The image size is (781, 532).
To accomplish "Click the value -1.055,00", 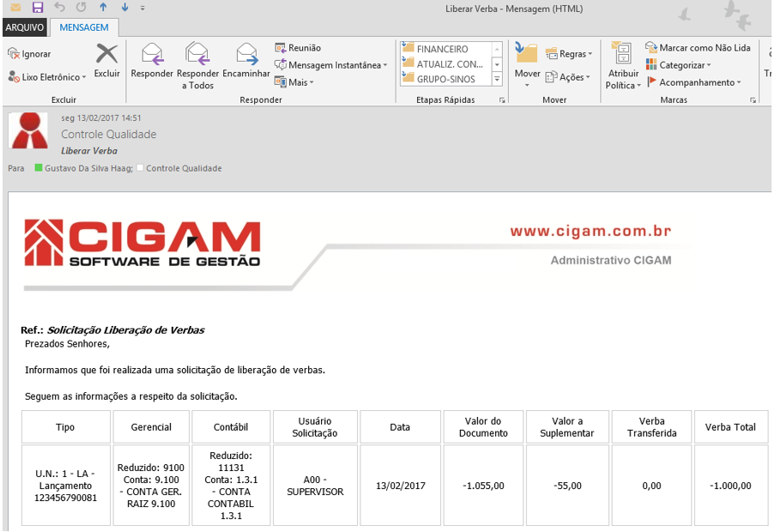I will (483, 486).
